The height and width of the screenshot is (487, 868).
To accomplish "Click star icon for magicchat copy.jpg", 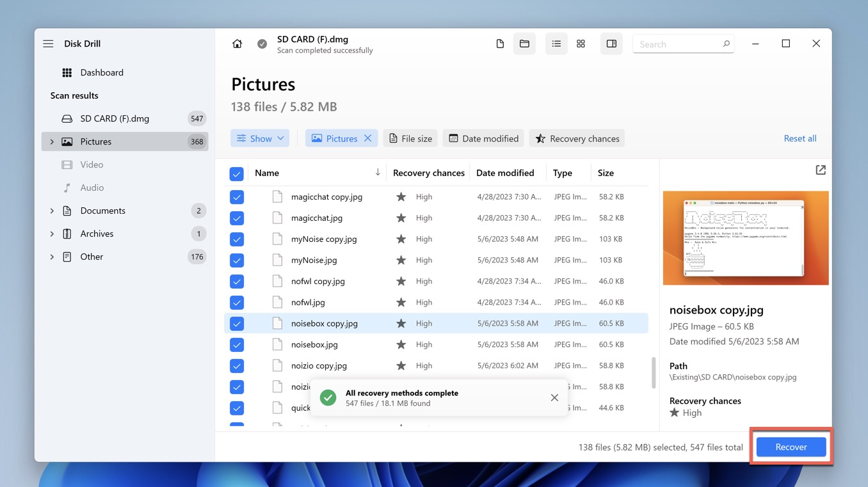I will pyautogui.click(x=401, y=197).
